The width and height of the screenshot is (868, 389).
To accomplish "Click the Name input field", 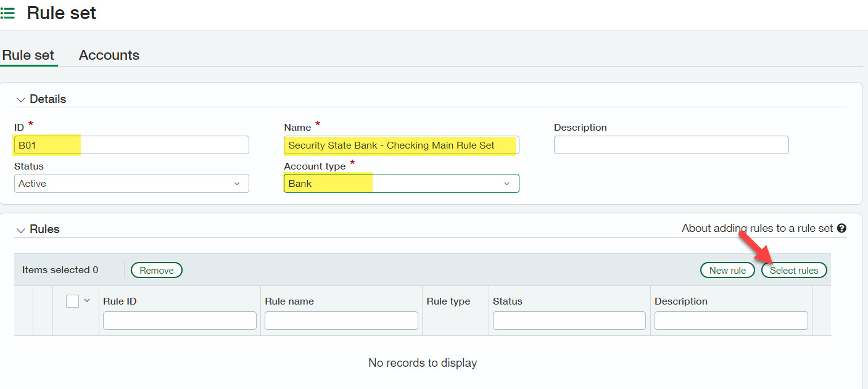I will pos(401,145).
